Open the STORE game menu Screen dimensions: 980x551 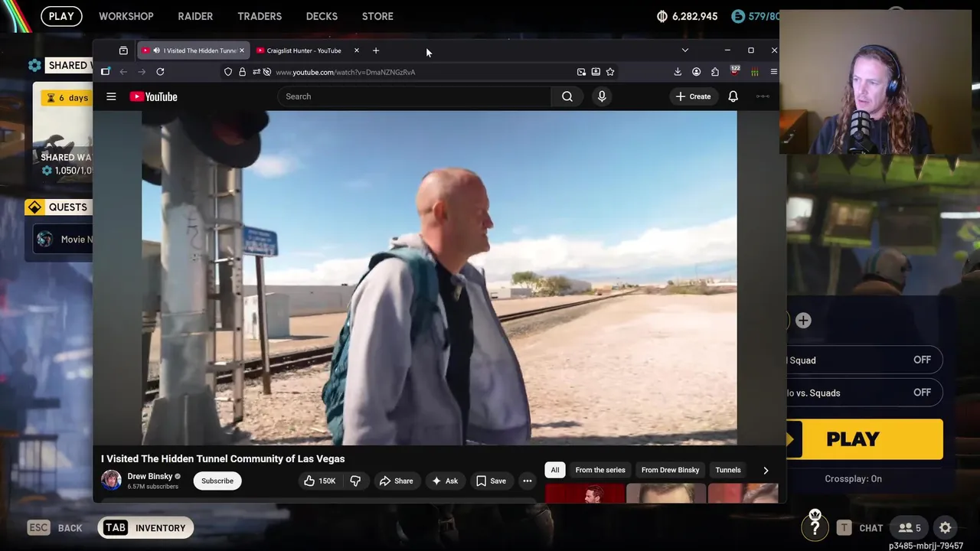377,16
